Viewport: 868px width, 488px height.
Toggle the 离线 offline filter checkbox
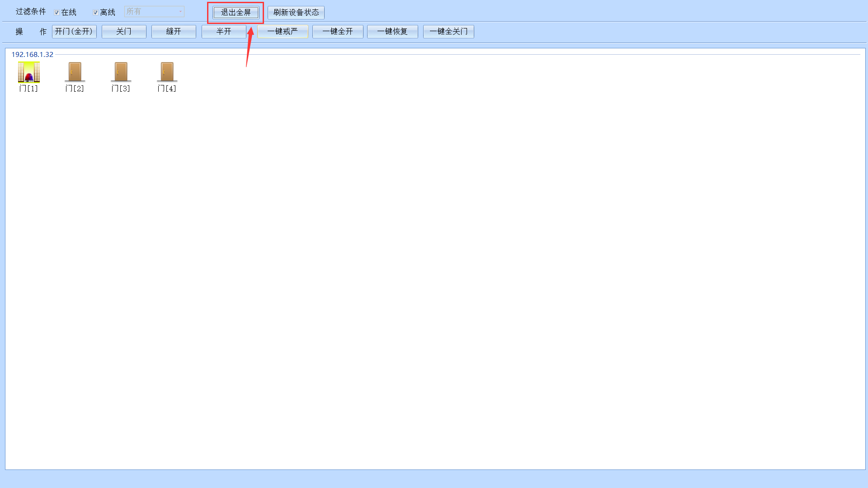(x=95, y=13)
